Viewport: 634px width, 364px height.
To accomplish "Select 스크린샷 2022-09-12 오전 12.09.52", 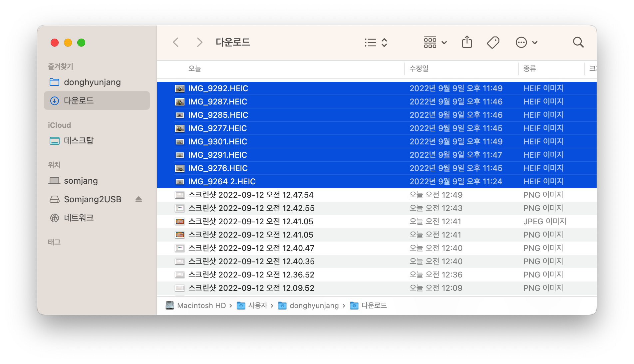I will click(377, 288).
